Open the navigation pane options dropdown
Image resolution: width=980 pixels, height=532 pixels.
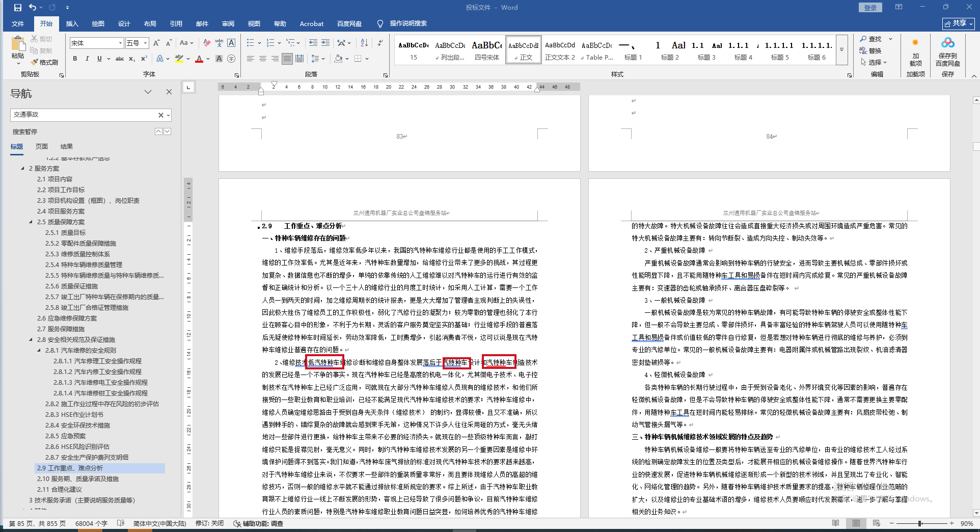click(x=148, y=92)
